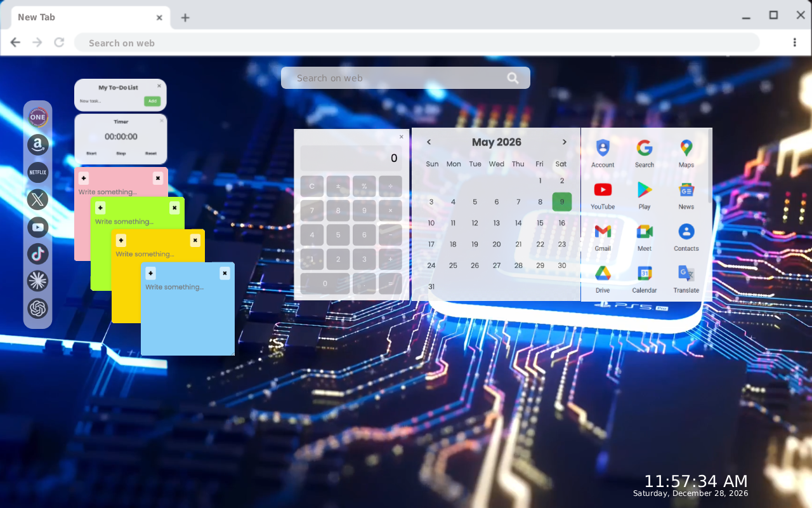Stop the timer
Image resolution: width=812 pixels, height=508 pixels.
click(121, 154)
